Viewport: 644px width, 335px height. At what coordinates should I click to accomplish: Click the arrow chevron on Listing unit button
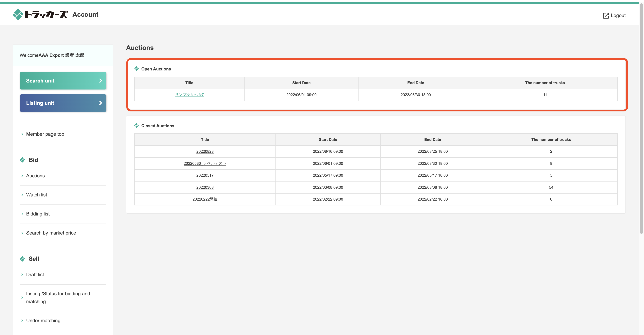pyautogui.click(x=100, y=103)
